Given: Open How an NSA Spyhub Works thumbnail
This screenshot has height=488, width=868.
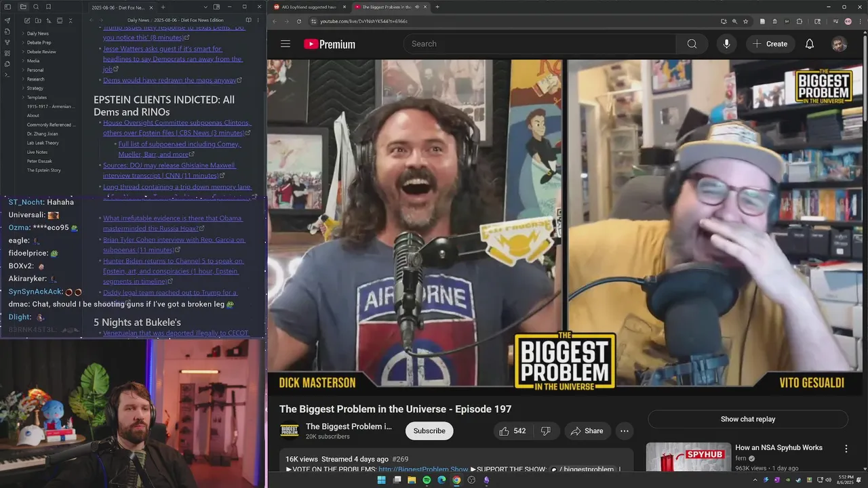Looking at the screenshot, I should coord(688,457).
